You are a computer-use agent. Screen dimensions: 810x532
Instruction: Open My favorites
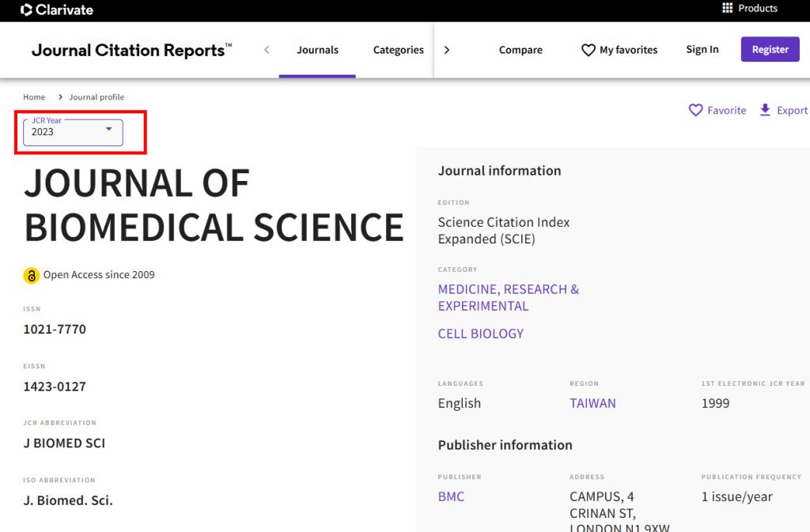(x=619, y=50)
